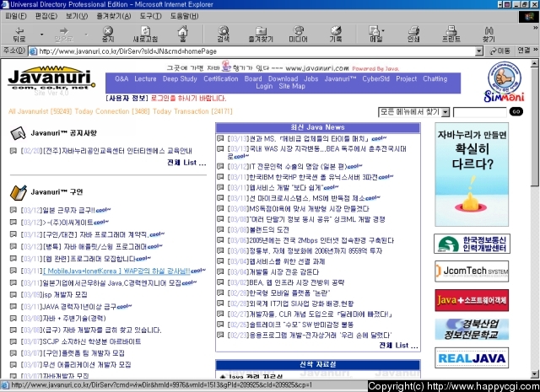Open the Search (검색) toolbar icon
The width and height of the screenshot is (540, 392).
223,34
